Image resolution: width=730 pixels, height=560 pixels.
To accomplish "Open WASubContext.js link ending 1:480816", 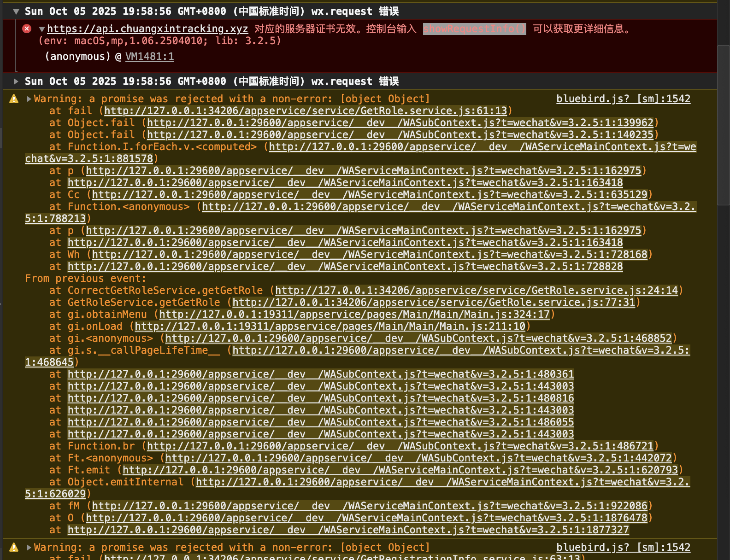I will [x=321, y=398].
